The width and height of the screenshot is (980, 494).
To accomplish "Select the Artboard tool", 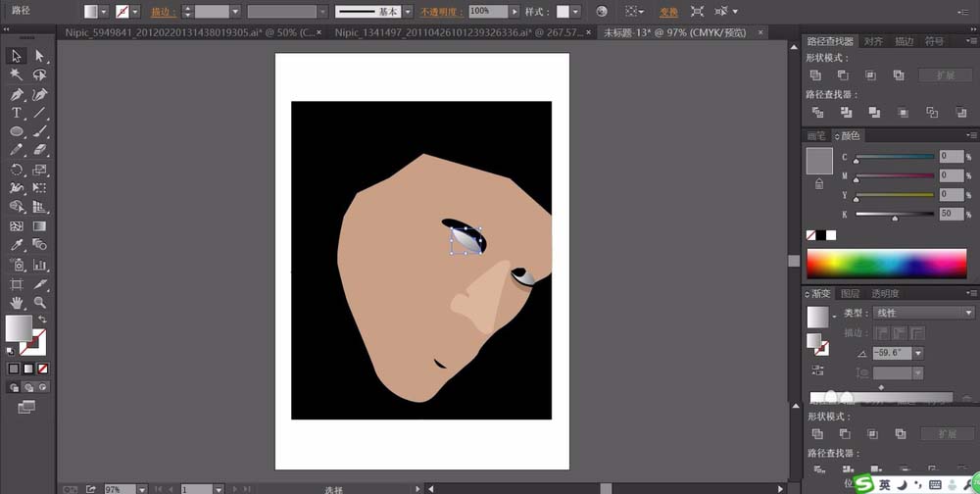I will (17, 284).
